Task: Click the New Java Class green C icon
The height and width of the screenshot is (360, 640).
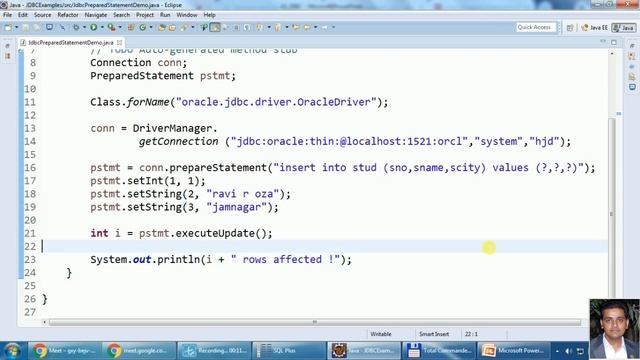Action: pyautogui.click(x=142, y=27)
